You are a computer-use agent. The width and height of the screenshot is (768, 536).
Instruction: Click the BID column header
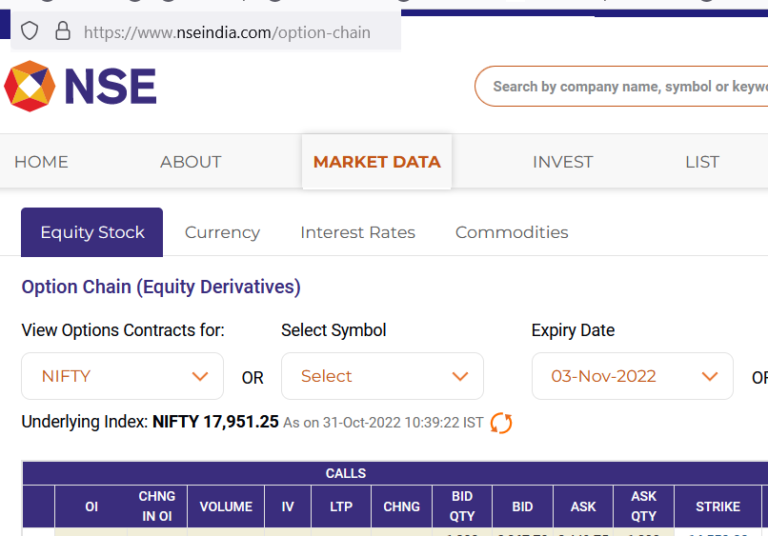tap(523, 506)
